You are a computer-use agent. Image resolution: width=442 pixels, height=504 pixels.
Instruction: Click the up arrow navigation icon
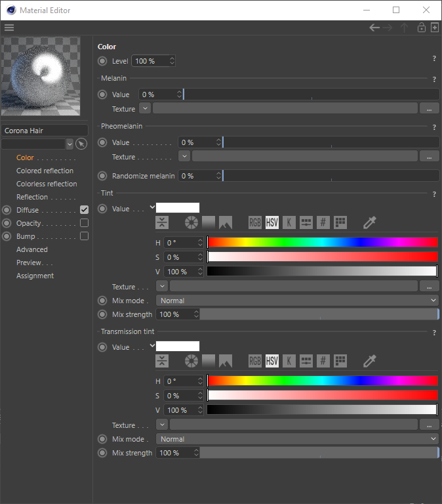(404, 28)
